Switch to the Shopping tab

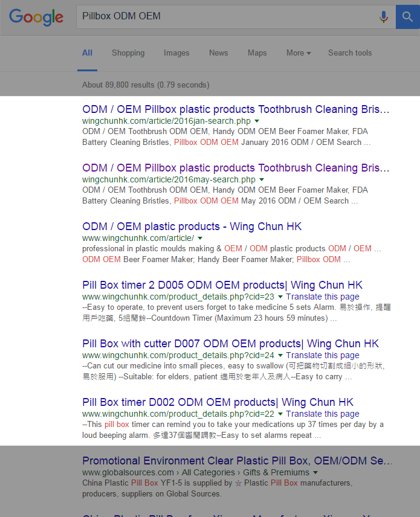pos(128,53)
